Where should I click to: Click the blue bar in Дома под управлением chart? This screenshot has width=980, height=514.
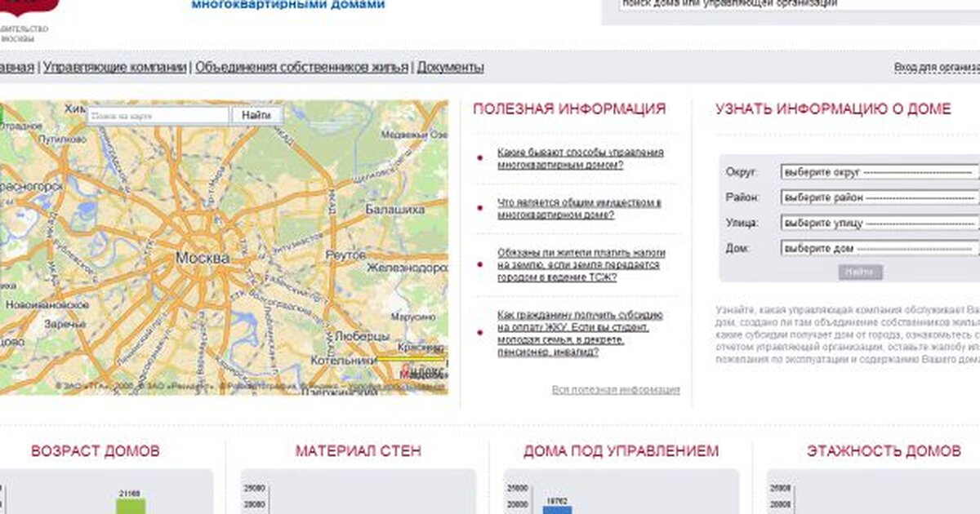[x=557, y=509]
